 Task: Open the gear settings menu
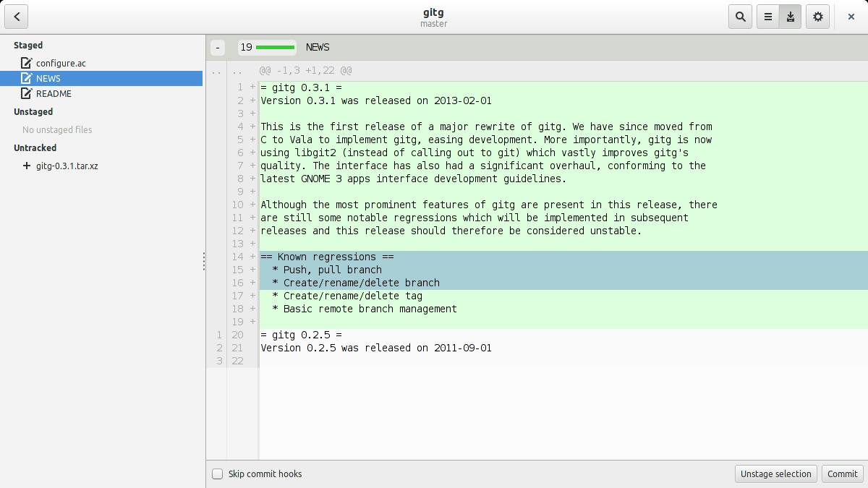pyautogui.click(x=818, y=17)
